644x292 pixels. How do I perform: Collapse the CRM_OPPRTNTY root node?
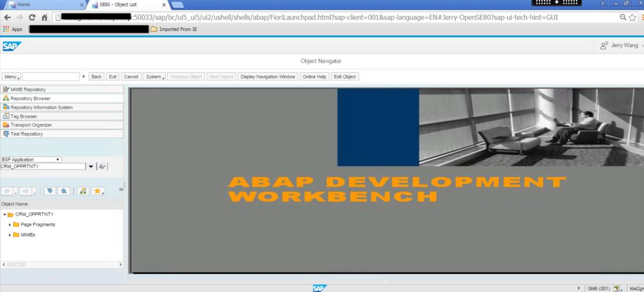tap(5, 214)
